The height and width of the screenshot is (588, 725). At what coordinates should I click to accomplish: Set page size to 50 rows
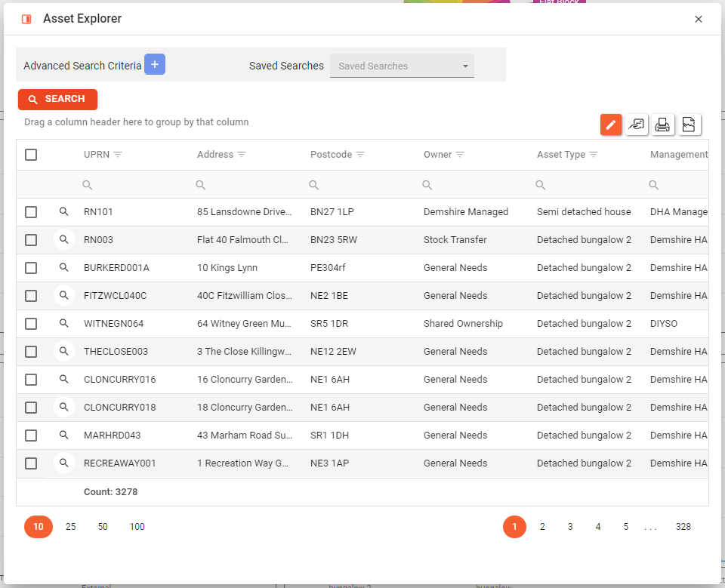(x=103, y=527)
